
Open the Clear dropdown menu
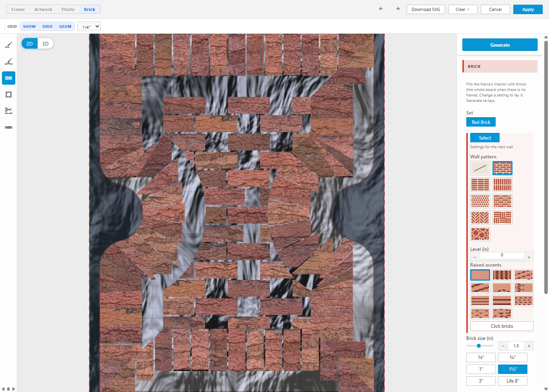[463, 9]
